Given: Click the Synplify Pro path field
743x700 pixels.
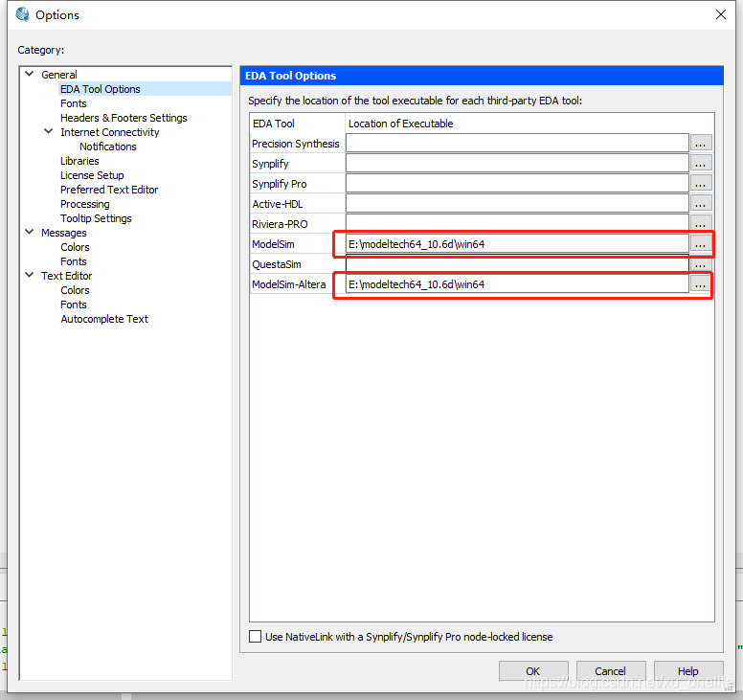Looking at the screenshot, I should pos(517,184).
